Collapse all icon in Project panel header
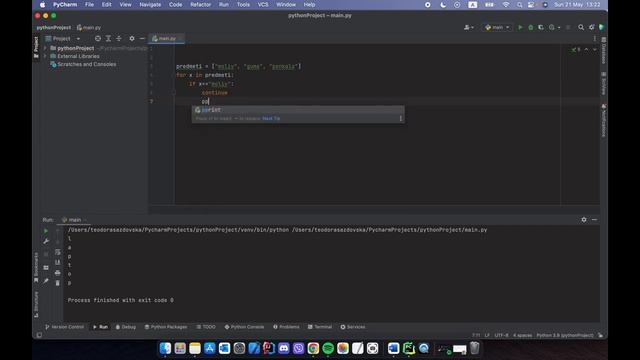This screenshot has height=360, width=640. [119, 38]
